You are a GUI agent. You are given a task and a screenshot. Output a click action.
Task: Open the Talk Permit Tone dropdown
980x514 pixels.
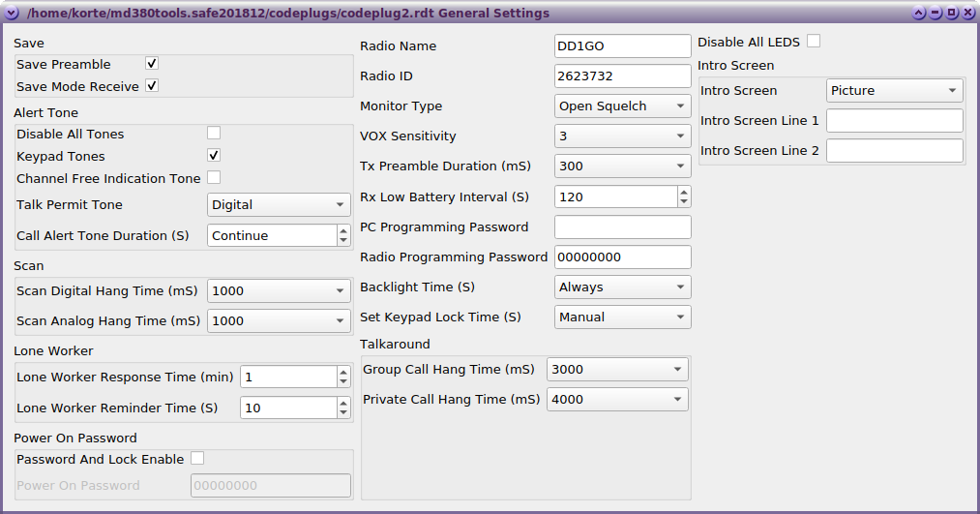pyautogui.click(x=279, y=205)
